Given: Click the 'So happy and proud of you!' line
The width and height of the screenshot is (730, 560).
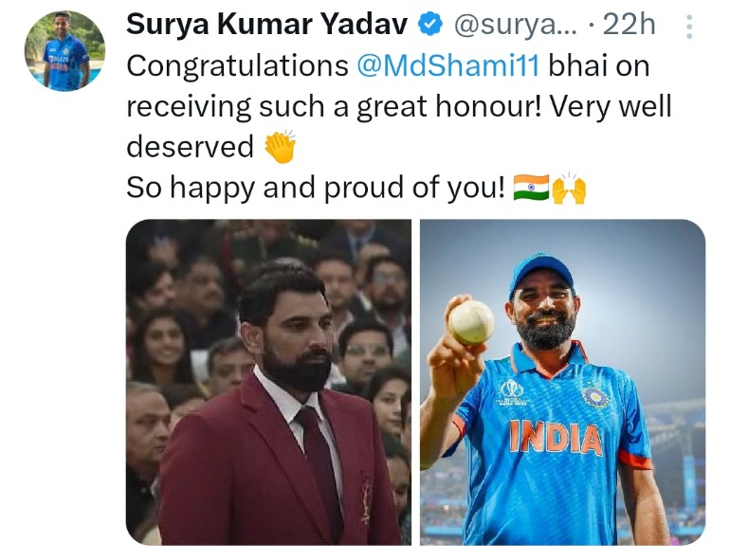Looking at the screenshot, I should click(316, 188).
